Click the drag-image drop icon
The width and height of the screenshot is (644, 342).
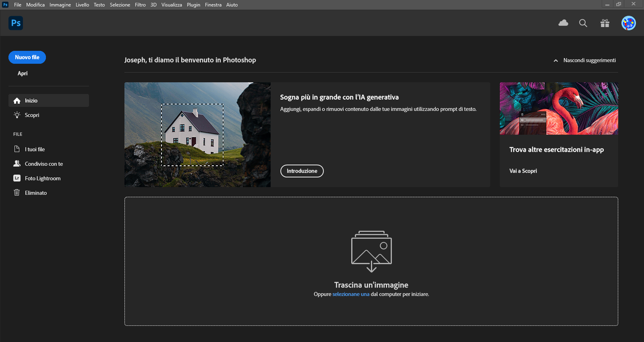pyautogui.click(x=371, y=251)
